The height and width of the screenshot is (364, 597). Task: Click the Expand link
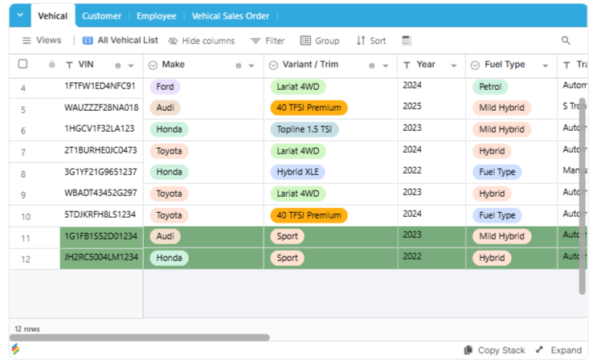pyautogui.click(x=559, y=350)
